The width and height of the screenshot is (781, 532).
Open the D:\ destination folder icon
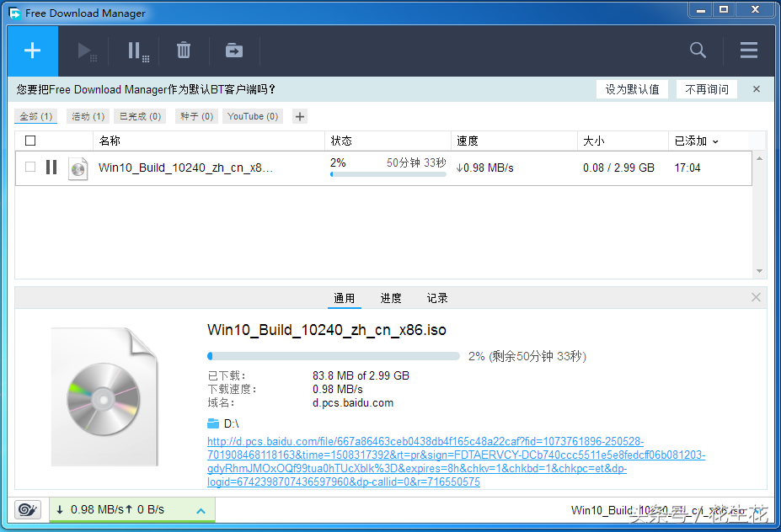point(213,423)
